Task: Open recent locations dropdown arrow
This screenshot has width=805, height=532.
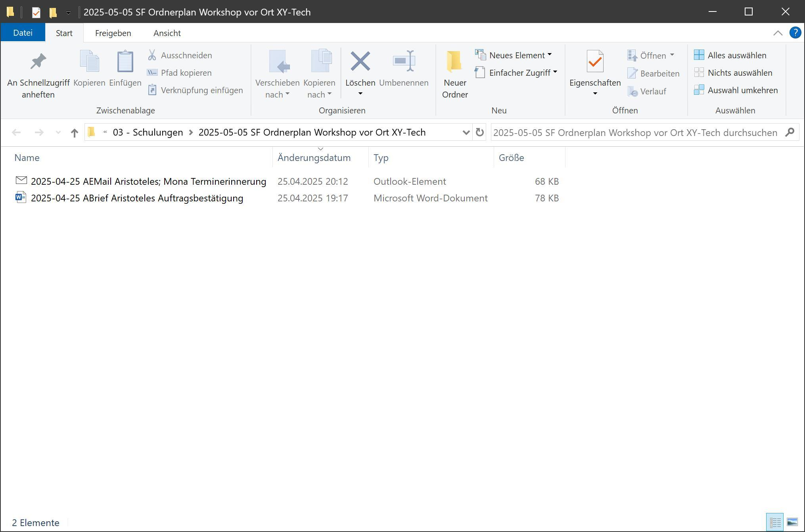Action: coord(58,132)
